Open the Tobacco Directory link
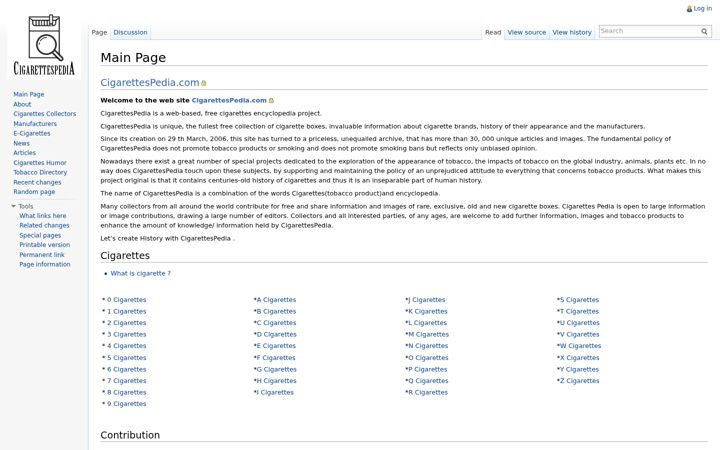The image size is (720, 450). 40,172
